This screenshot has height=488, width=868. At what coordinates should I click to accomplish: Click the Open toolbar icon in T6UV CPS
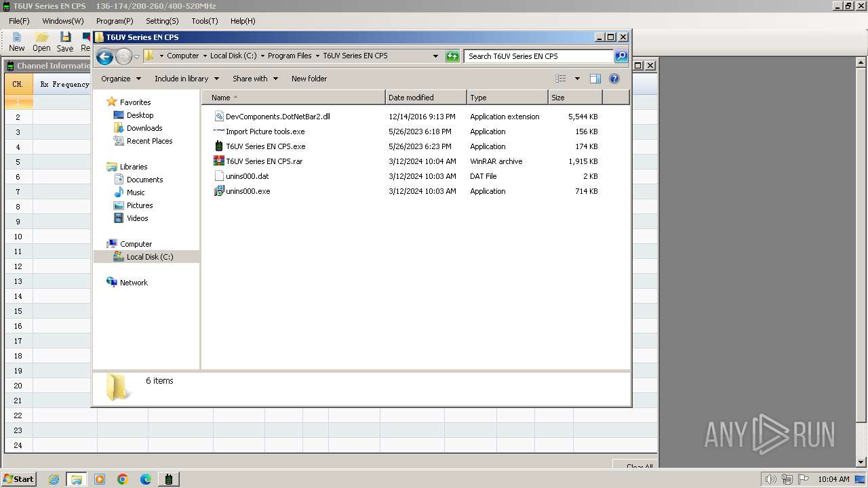pyautogui.click(x=41, y=41)
